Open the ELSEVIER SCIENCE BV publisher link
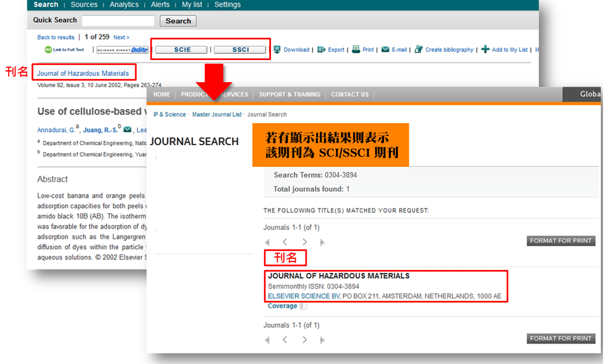This screenshot has height=364, width=608. pyautogui.click(x=304, y=296)
